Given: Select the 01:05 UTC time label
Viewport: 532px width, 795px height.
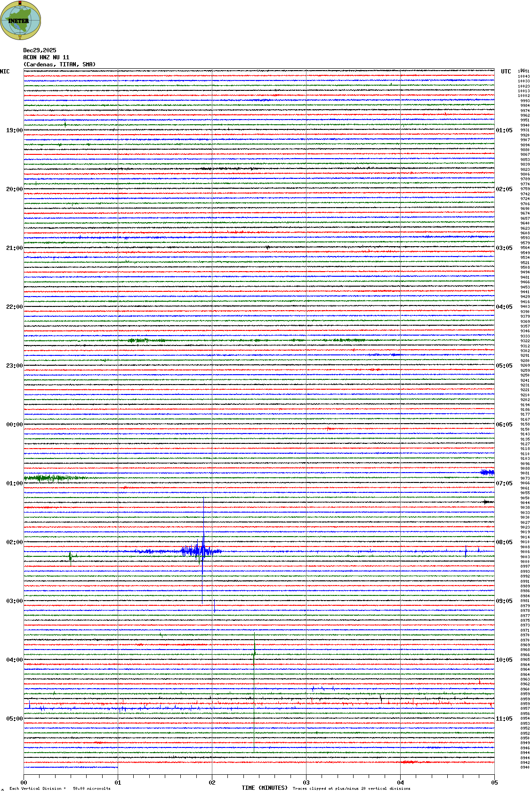Looking at the screenshot, I should pos(504,130).
